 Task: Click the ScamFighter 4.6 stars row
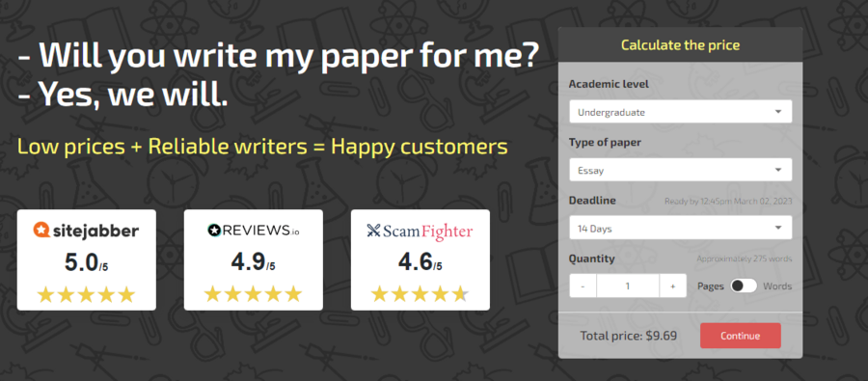420,294
